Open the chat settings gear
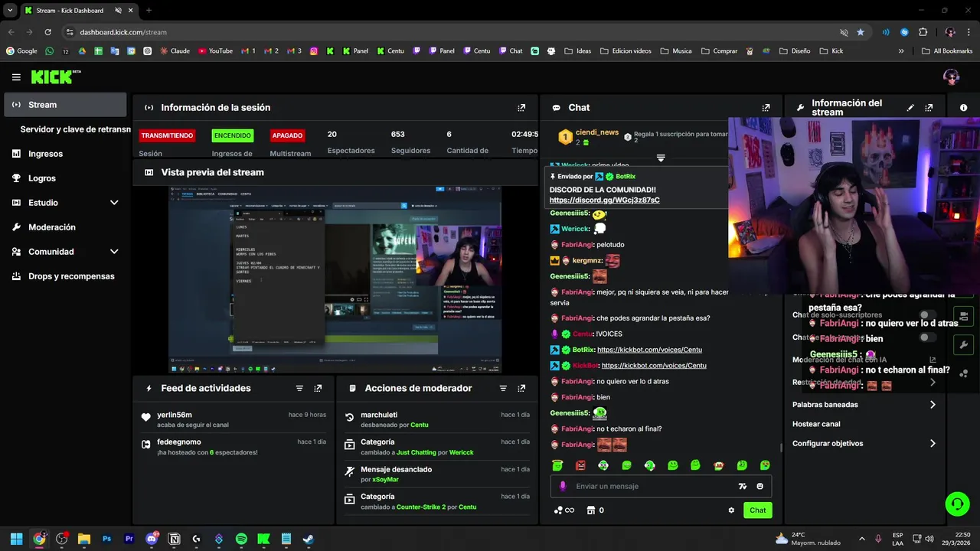Screen dimensions: 980x551 (731, 510)
